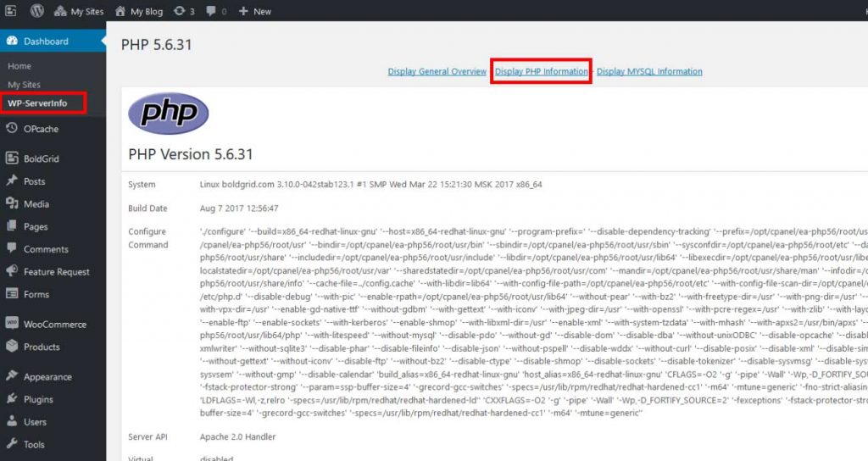Click the Server API row label
Screen dimensions: 868x461
point(147,436)
